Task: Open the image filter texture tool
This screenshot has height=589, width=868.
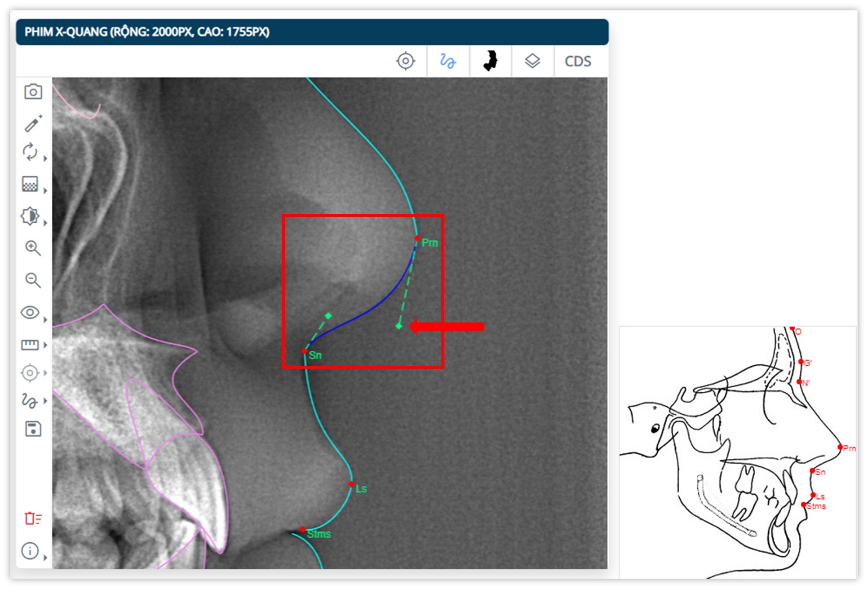Action: click(30, 184)
